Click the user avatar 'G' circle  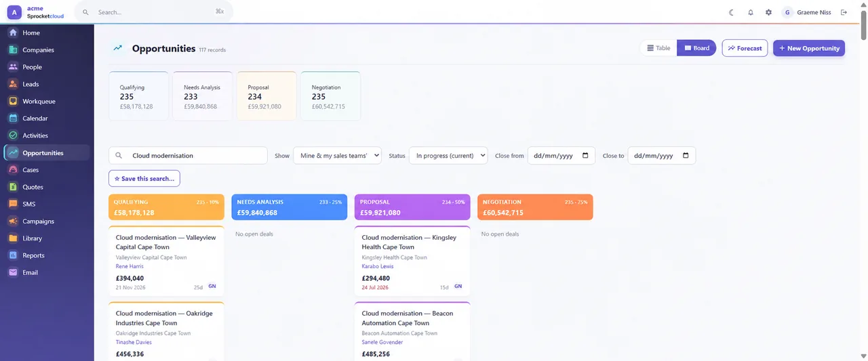pyautogui.click(x=787, y=12)
